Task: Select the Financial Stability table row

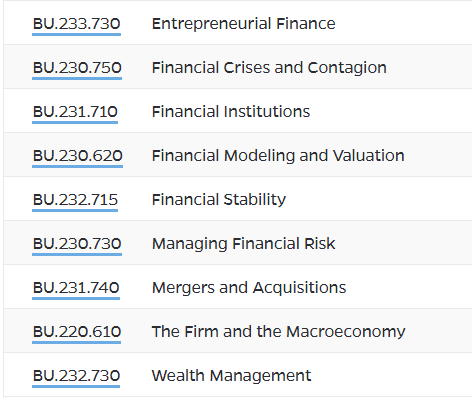Action: coord(238,199)
